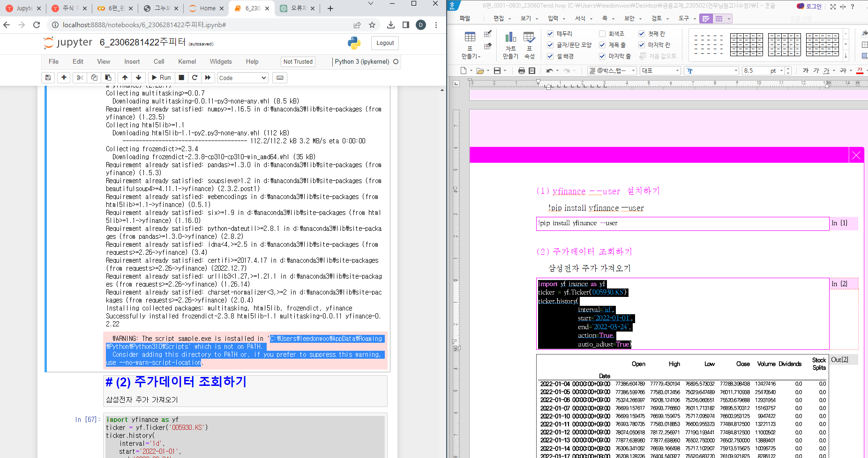868x458 pixels.
Task: Open the command palette keyboard icon
Action: coord(280,78)
